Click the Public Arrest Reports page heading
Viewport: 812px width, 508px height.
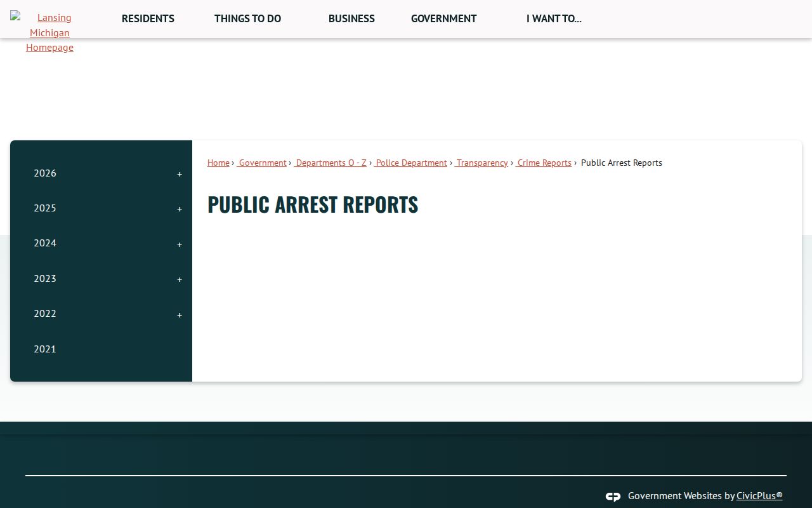(313, 204)
